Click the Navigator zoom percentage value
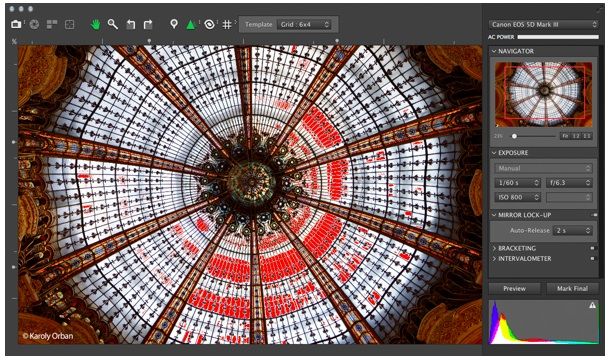Image resolution: width=610 pixels, height=360 pixels. click(499, 136)
